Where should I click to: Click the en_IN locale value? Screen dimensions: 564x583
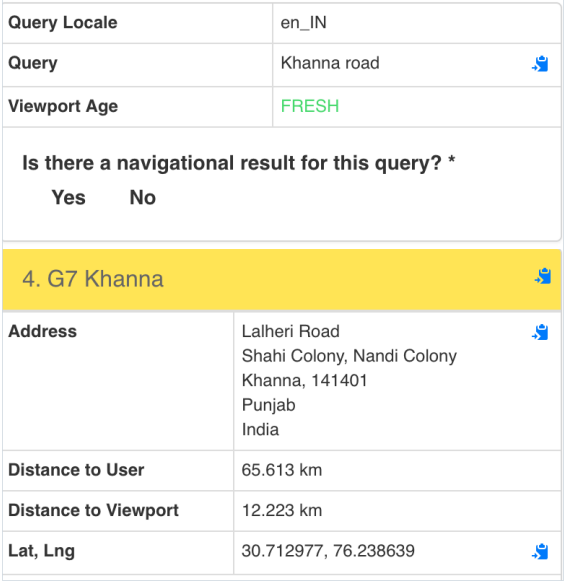point(304,23)
